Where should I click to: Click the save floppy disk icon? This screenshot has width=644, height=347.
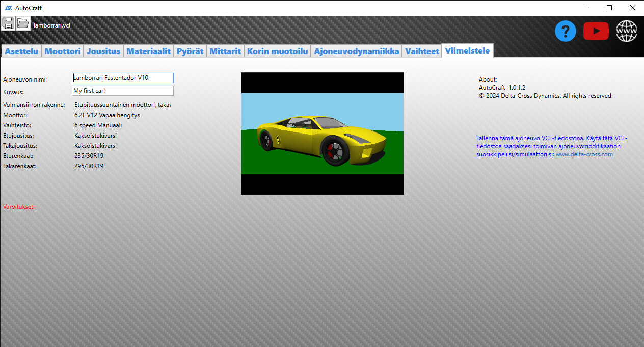click(8, 23)
